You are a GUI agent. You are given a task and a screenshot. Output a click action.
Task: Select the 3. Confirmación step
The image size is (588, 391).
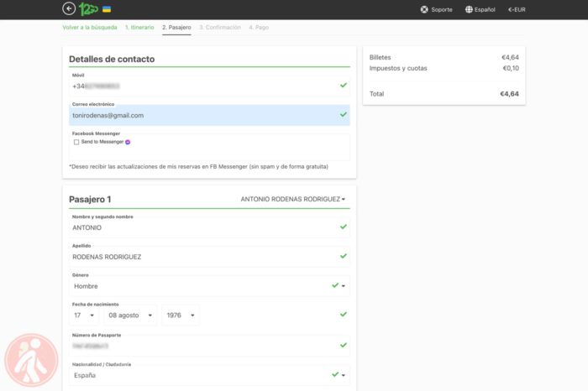point(220,28)
